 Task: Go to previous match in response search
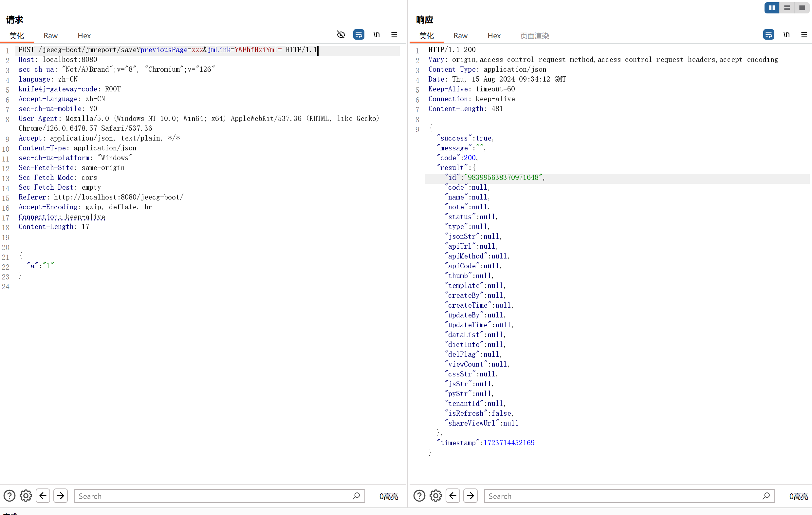453,496
